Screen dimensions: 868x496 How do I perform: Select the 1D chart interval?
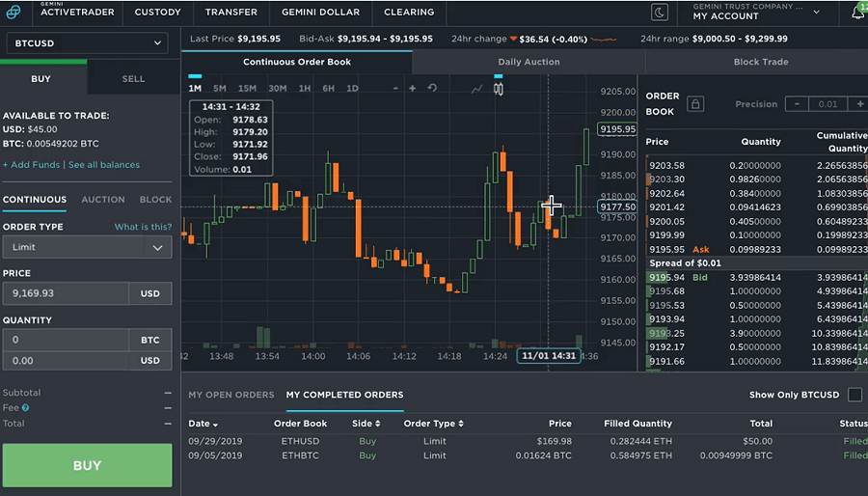click(352, 88)
